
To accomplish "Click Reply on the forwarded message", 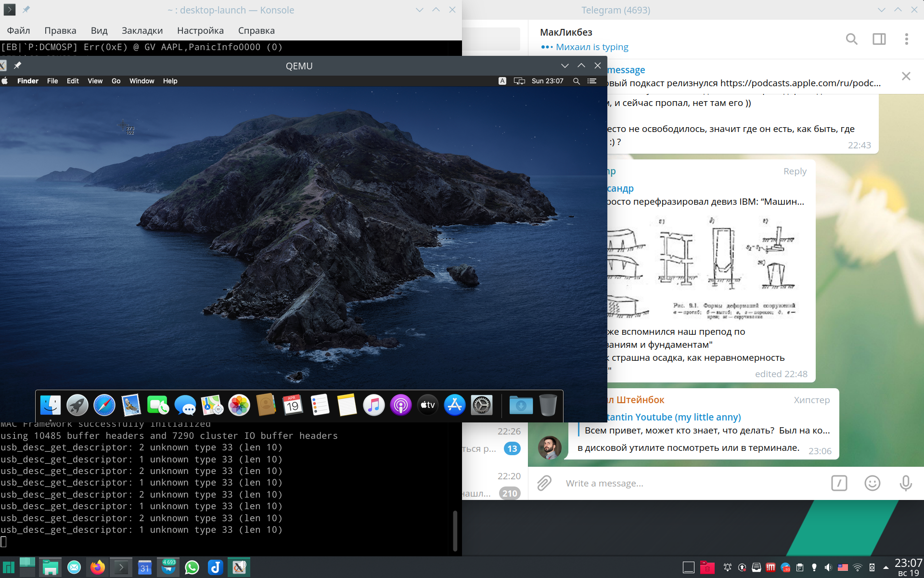I will coord(795,171).
